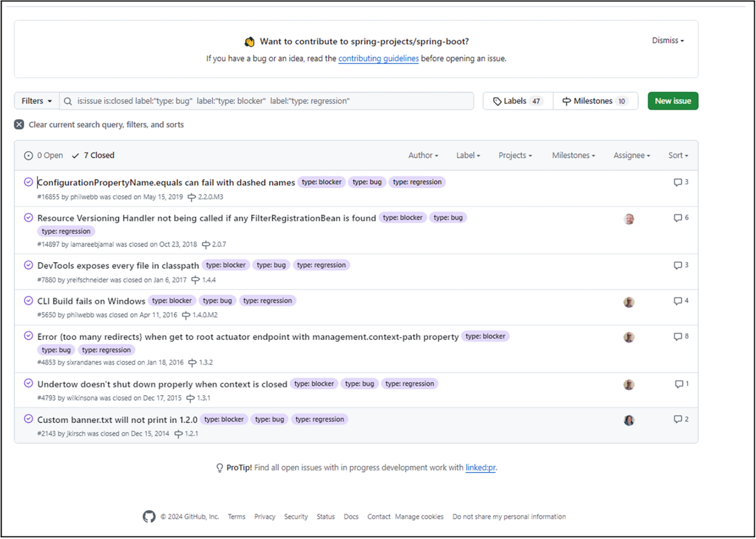Show the 0 Open issues
The image size is (756, 539).
pos(43,156)
